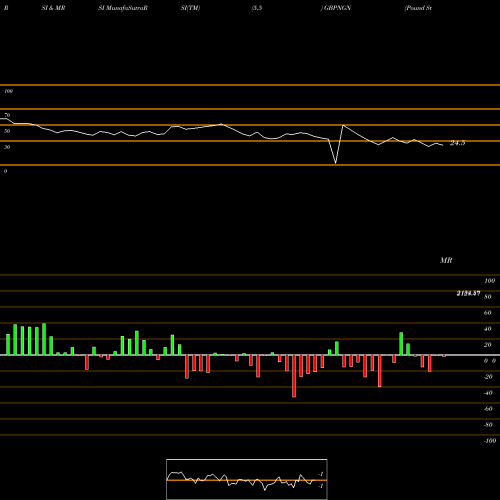The width and height of the screenshot is (500, 500).
Task: Click the RSI value "24.5"
Action: (x=457, y=143)
